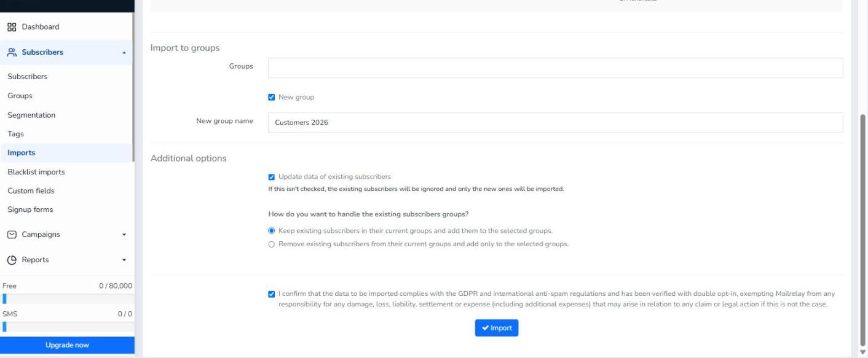Click the SMS usage progress bar
Image resolution: width=868 pixels, height=358 pixels.
click(x=67, y=327)
